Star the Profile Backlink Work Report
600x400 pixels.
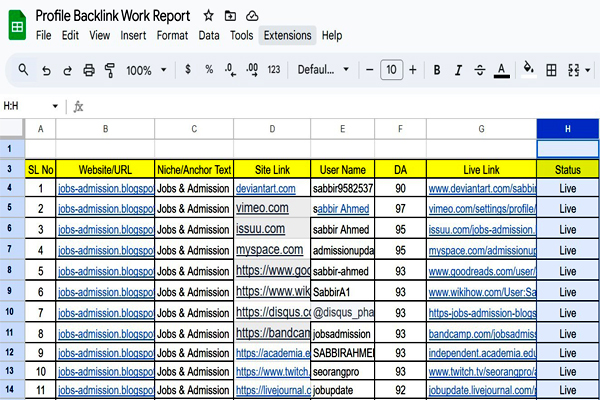pos(208,16)
